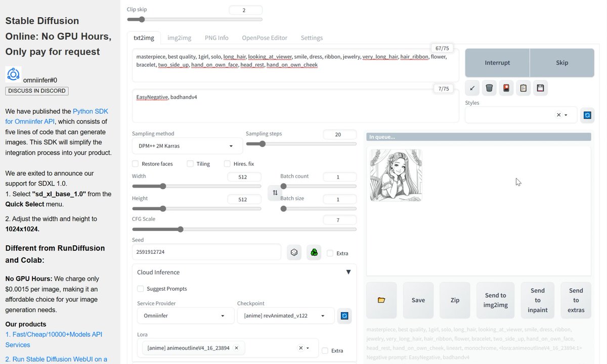Click the red show-extra-networks card icon
Screen dimensions: 607x364
coord(506,88)
